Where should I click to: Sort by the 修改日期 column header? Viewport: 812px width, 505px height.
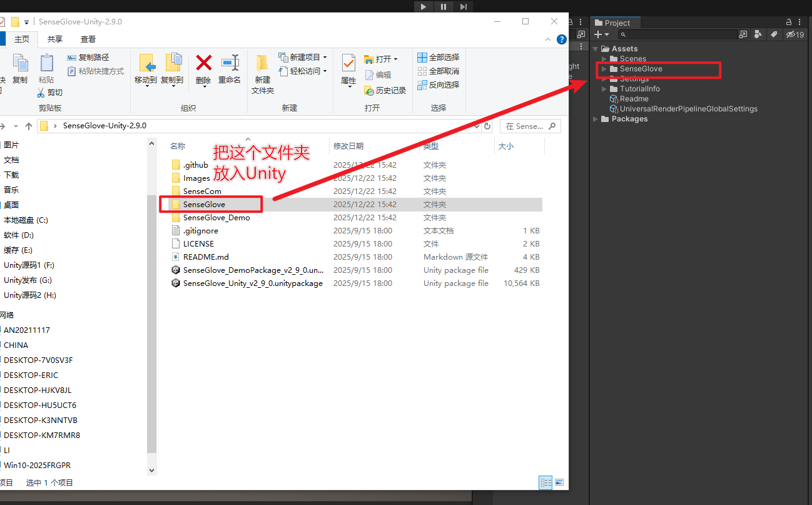(x=348, y=146)
